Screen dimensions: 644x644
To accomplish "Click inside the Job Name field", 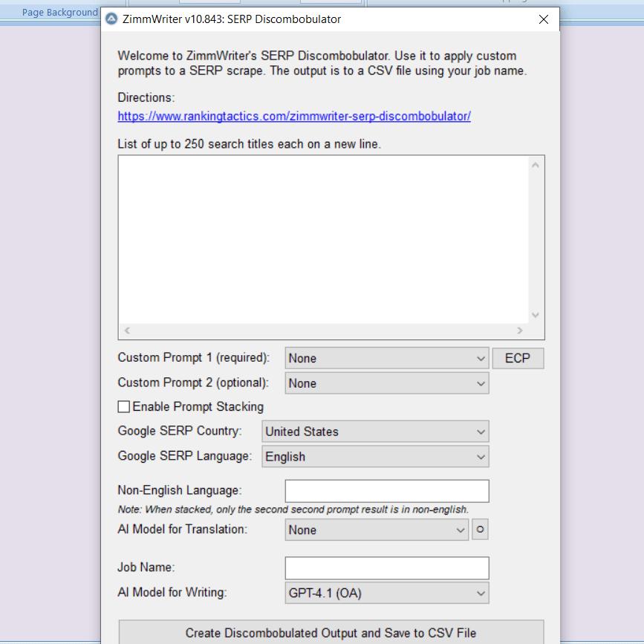I will (x=386, y=567).
